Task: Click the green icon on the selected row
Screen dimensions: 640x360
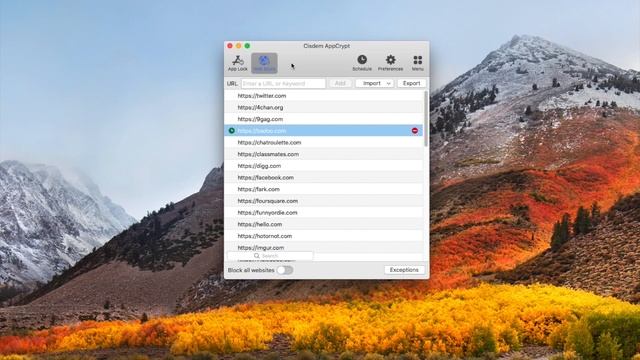Action: (231, 131)
